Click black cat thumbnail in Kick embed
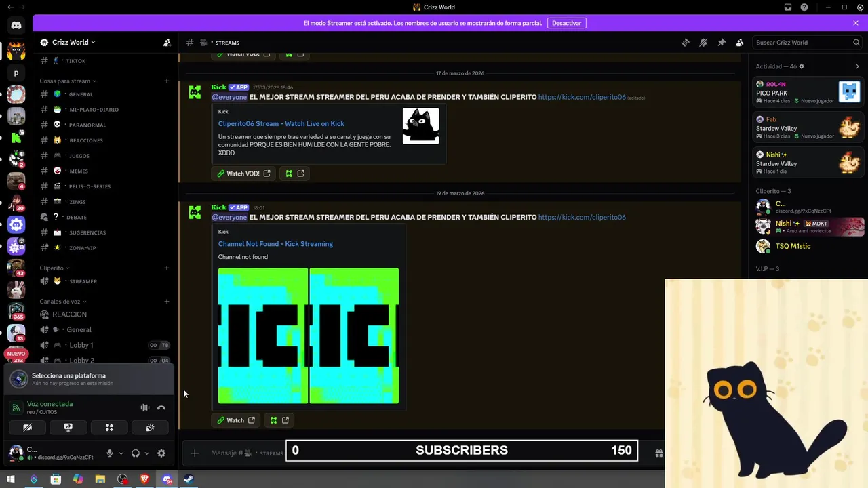Image resolution: width=868 pixels, height=488 pixels. [420, 126]
